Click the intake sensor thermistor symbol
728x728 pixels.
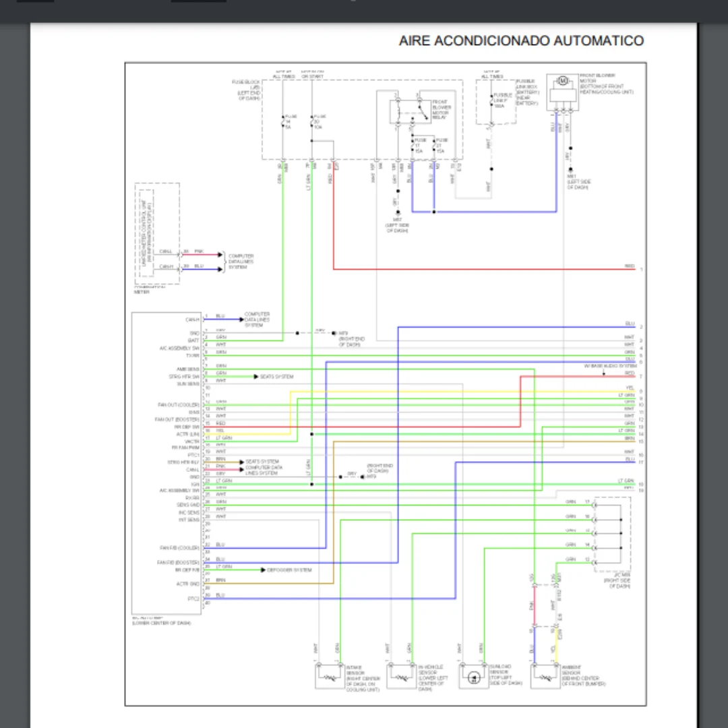330,678
